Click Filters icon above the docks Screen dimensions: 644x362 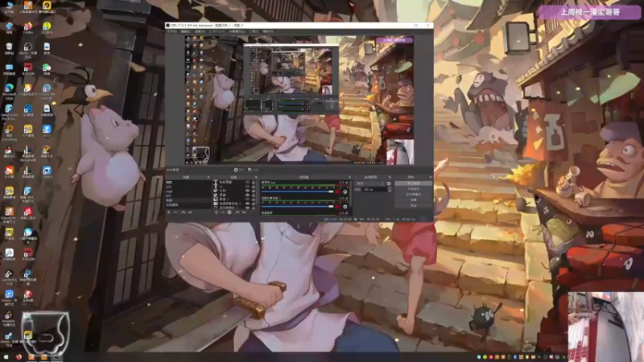pyautogui.click(x=253, y=170)
